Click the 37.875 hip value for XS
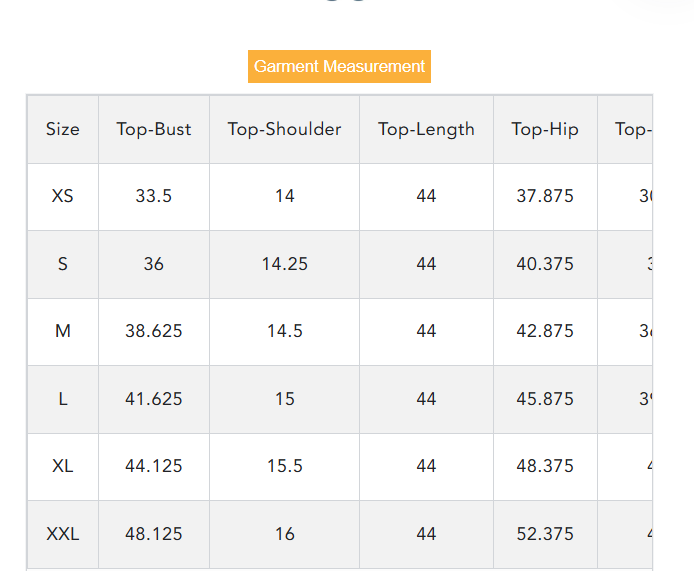The width and height of the screenshot is (694, 571). click(x=545, y=196)
